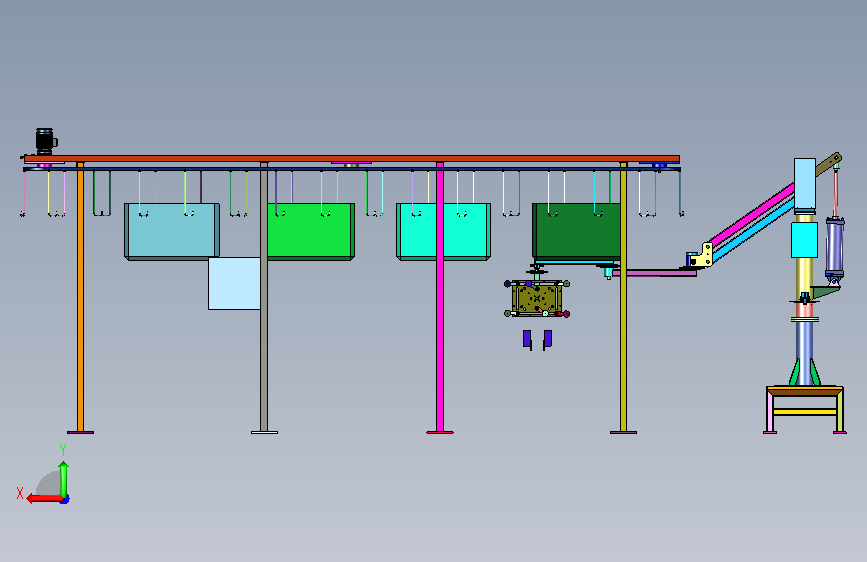Pick the cyan diagonal arm bar
This screenshot has height=562, width=867.
[754, 229]
